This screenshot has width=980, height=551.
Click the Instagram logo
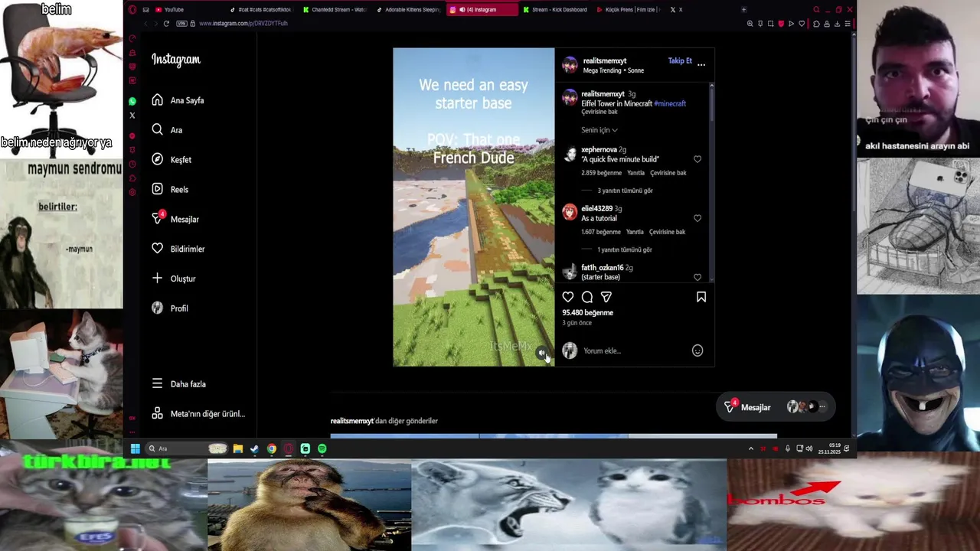coord(175,60)
